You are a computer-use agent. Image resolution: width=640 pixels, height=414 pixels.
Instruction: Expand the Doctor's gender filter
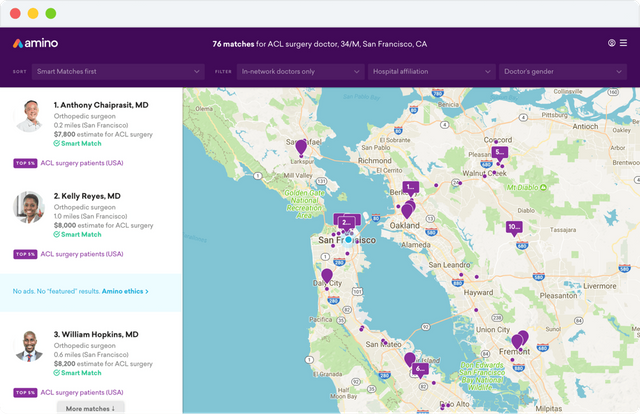click(564, 72)
